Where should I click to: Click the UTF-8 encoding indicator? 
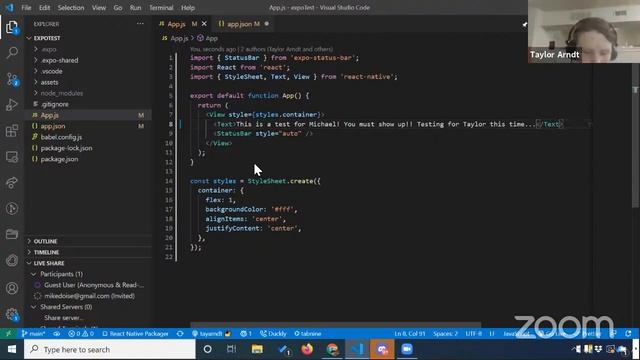click(473, 333)
